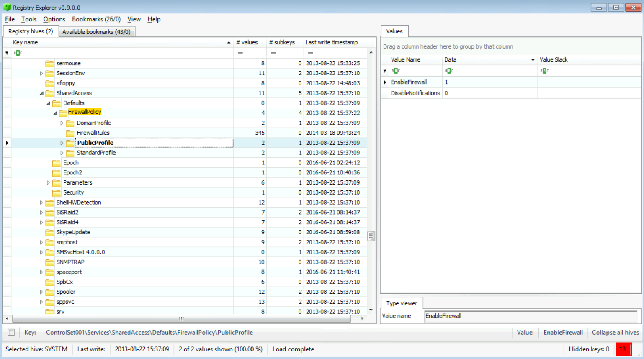Open the Options menu

click(54, 19)
